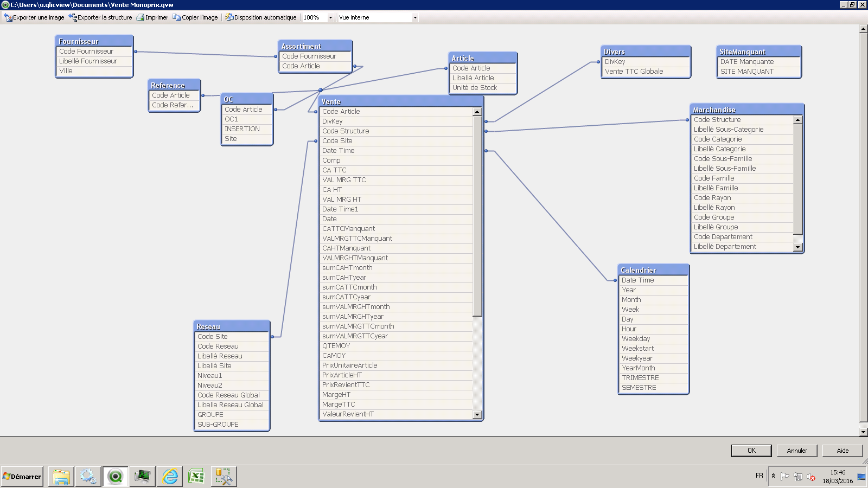Click the Aide button
The height and width of the screenshot is (488, 868).
843,451
